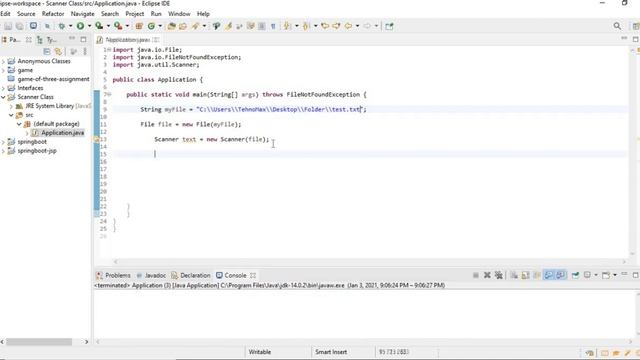Switch to the Javadoc tab
The image size is (640, 360).
[151, 276]
